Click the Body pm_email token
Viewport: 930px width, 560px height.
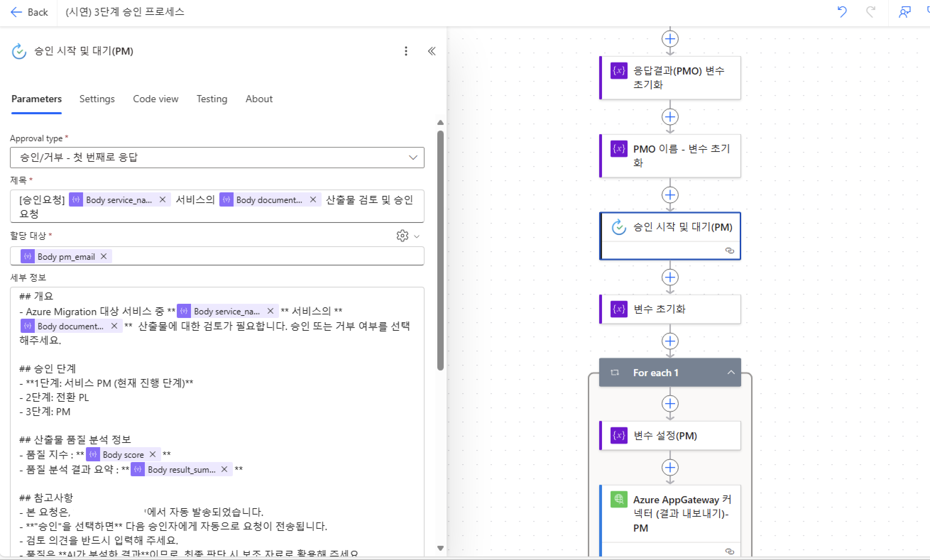66,257
